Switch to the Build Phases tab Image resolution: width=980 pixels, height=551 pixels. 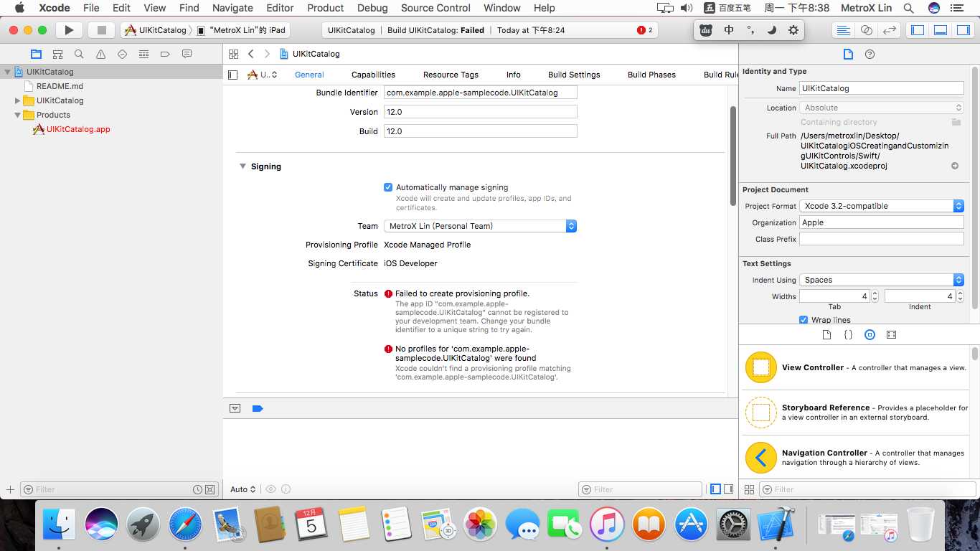click(x=651, y=75)
